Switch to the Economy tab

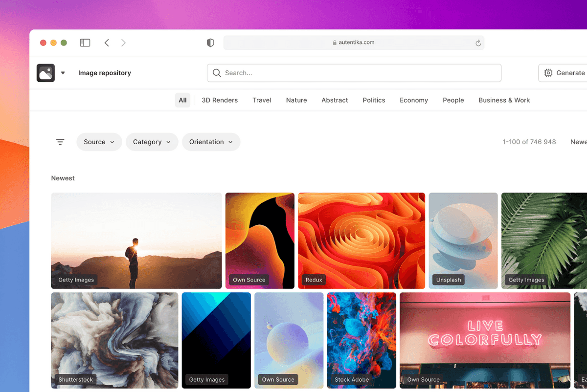click(414, 100)
